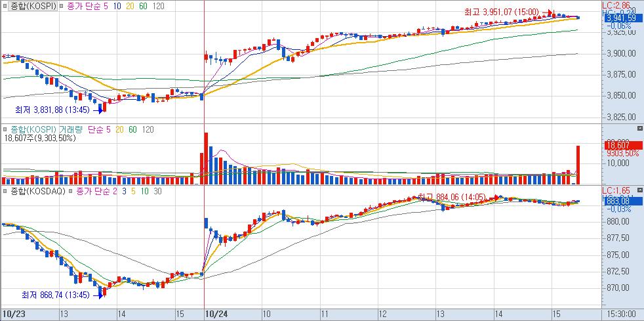644x321 pixels.
Task: Click the KOSDAQ 30-period MA label
Action: pyautogui.click(x=157, y=191)
